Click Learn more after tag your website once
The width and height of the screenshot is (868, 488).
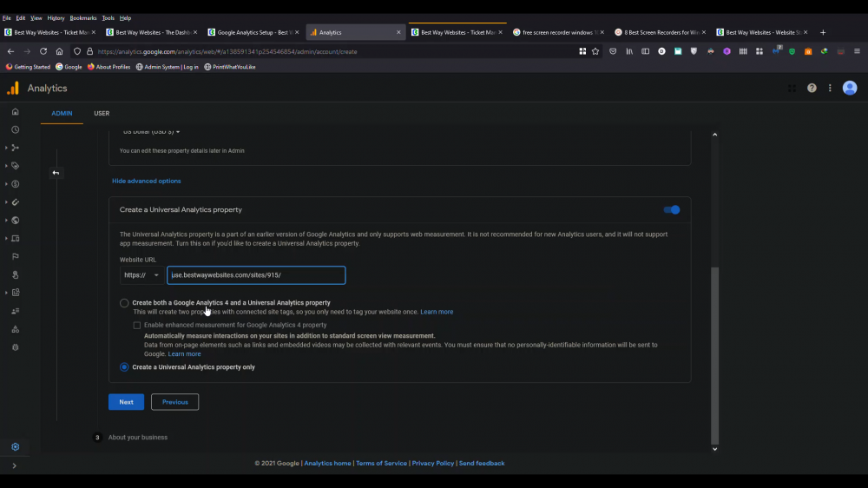437,312
